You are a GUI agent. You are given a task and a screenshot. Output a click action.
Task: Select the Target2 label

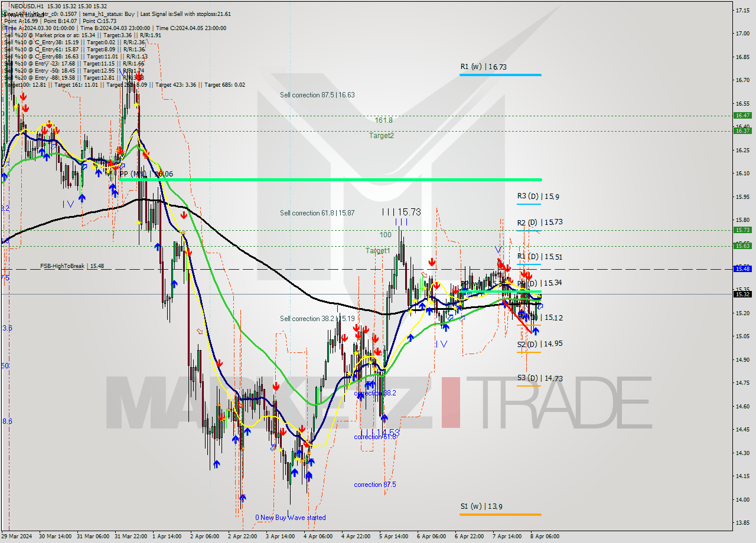point(382,136)
